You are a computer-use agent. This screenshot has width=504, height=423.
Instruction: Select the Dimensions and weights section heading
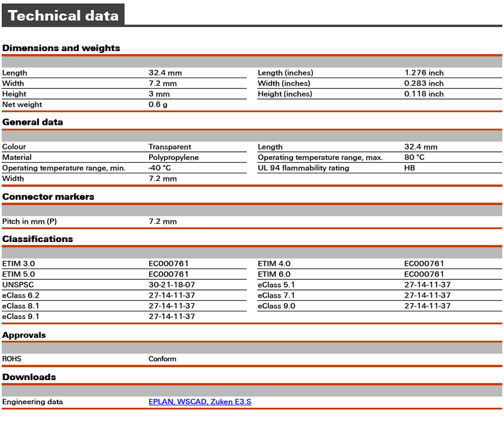[x=61, y=48]
